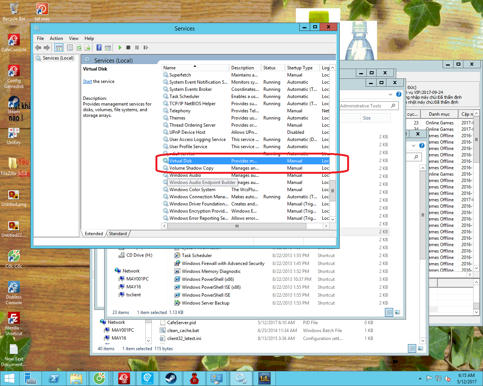The width and height of the screenshot is (483, 386).
Task: Open the File menu in Services
Action: (40, 38)
